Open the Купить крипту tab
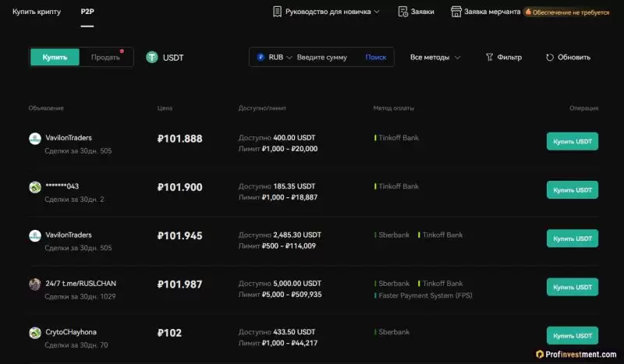The height and width of the screenshot is (364, 624). pos(37,12)
